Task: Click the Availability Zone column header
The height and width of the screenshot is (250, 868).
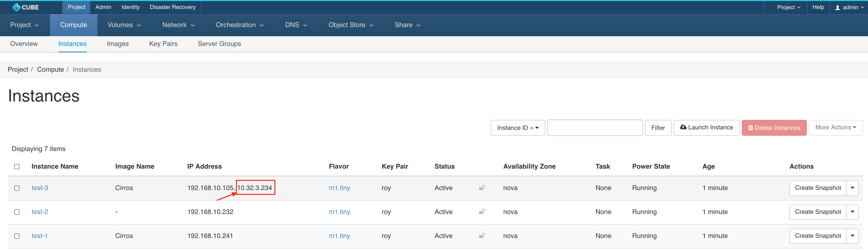Action: (529, 166)
